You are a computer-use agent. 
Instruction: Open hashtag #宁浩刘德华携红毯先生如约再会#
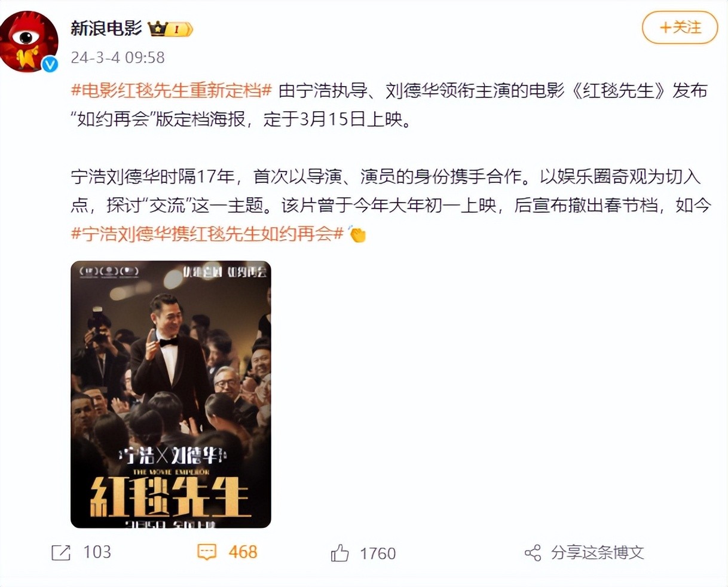(207, 234)
